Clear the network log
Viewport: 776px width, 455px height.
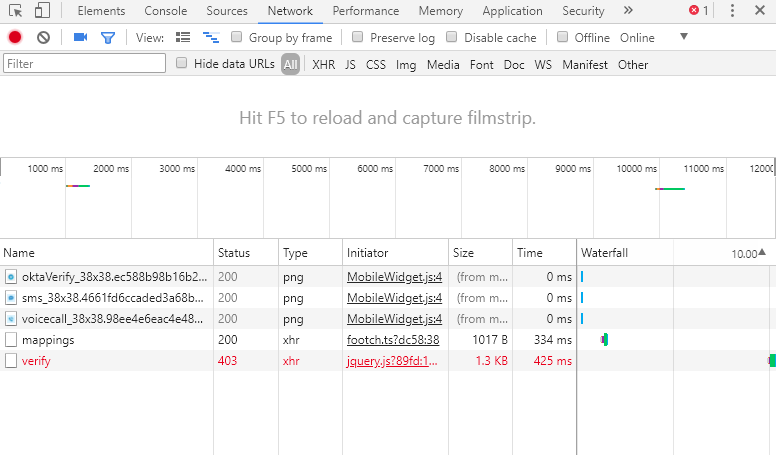tap(43, 37)
